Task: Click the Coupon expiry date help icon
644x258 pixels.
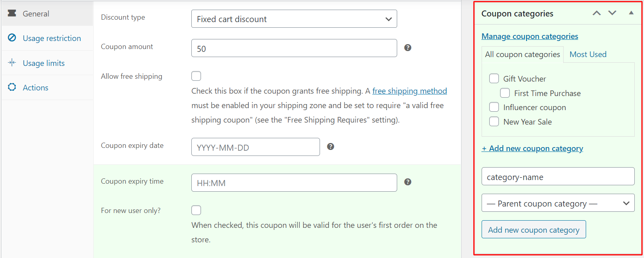Action: (330, 147)
